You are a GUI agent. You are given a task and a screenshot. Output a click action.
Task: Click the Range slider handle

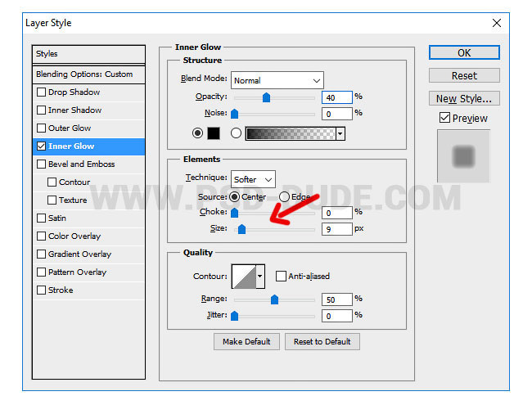274,299
